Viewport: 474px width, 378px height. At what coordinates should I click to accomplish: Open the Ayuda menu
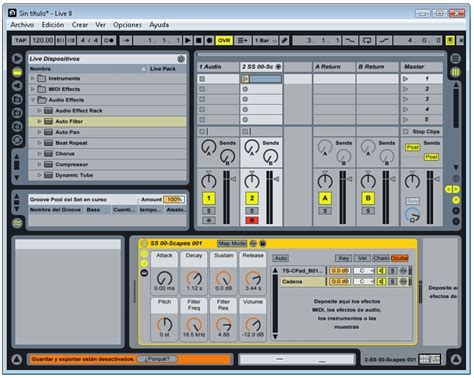pyautogui.click(x=159, y=25)
